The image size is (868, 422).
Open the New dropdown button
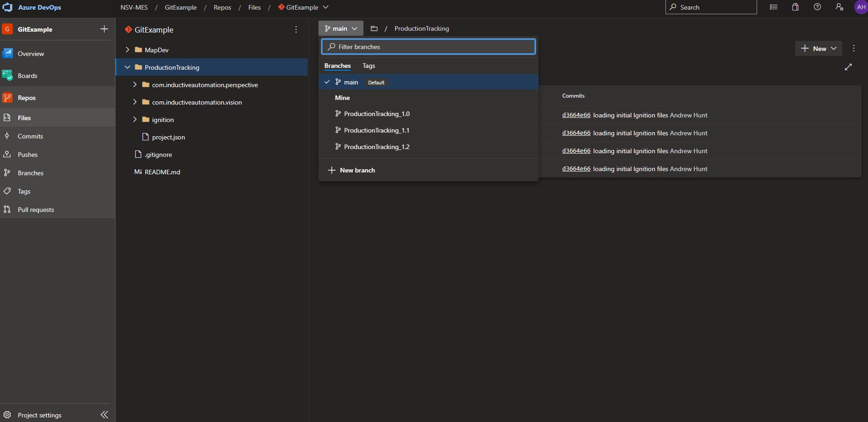[819, 49]
